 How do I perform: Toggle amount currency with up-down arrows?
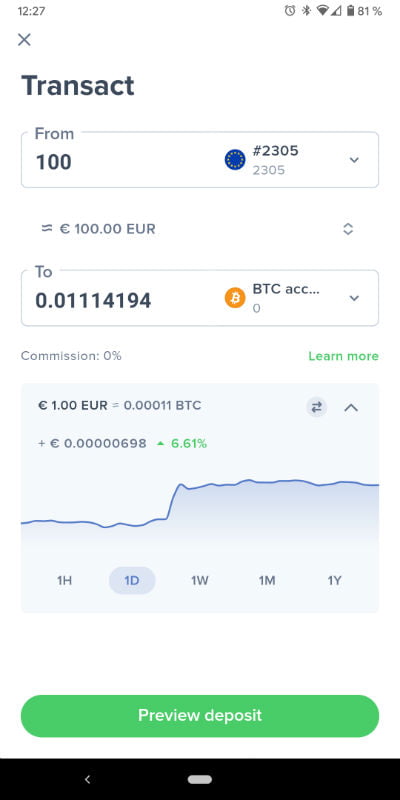click(348, 229)
